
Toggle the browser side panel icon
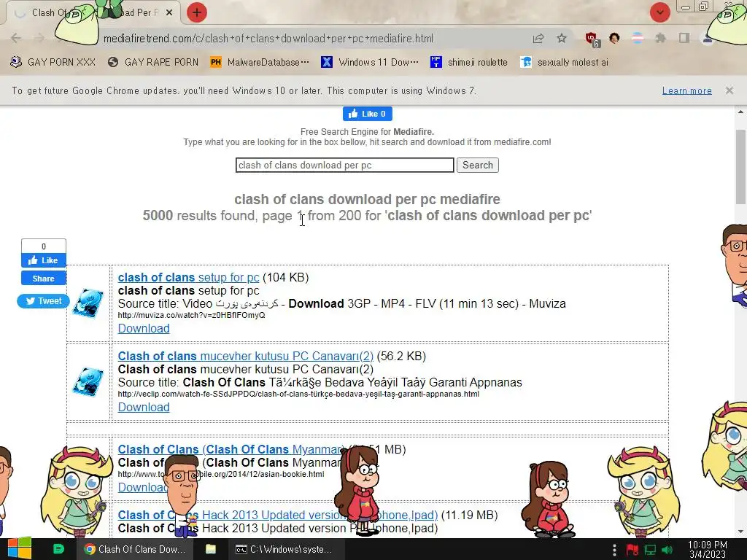[x=684, y=38]
